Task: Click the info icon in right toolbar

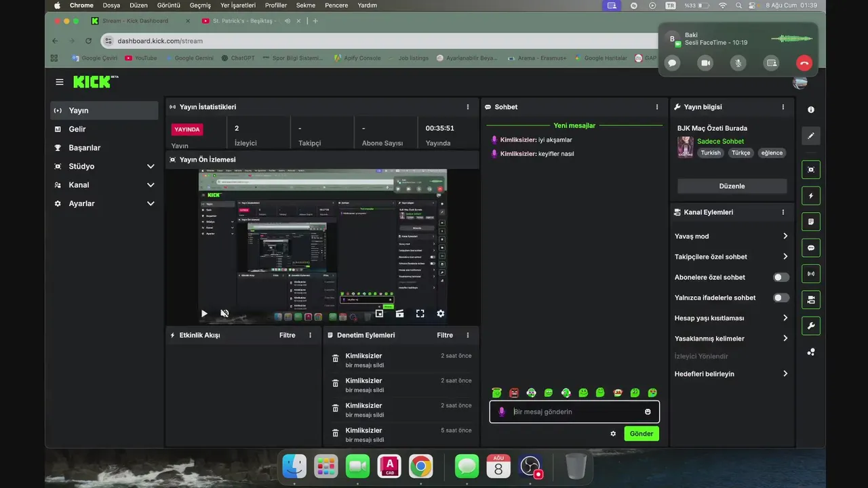Action: click(811, 110)
